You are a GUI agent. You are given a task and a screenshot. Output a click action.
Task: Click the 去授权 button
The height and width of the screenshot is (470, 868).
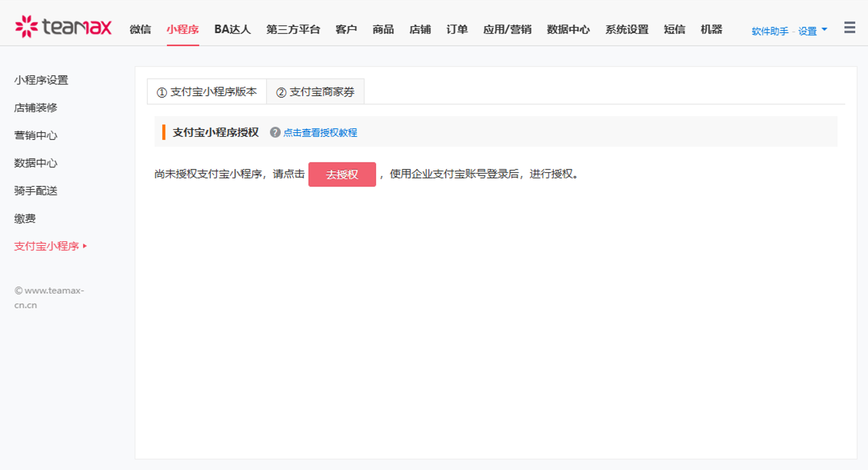[342, 175]
